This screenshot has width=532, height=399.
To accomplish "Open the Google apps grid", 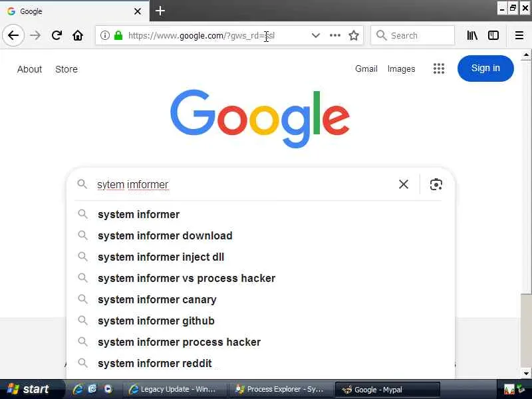I will 438,68.
